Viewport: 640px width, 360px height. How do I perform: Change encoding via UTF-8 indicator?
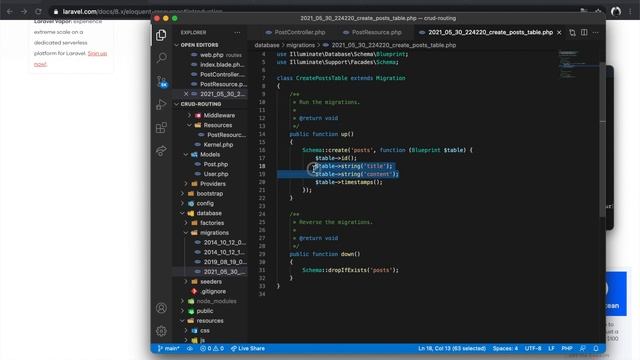tap(533, 349)
